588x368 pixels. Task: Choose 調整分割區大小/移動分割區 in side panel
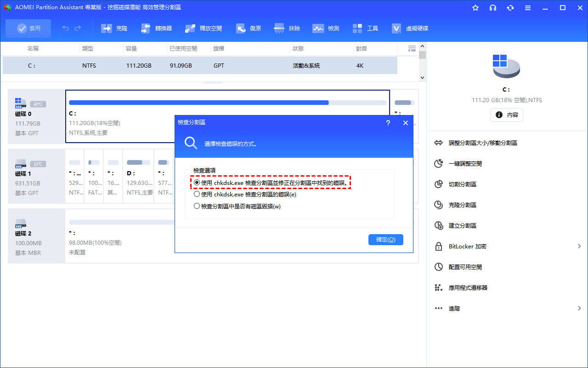tap(482, 143)
